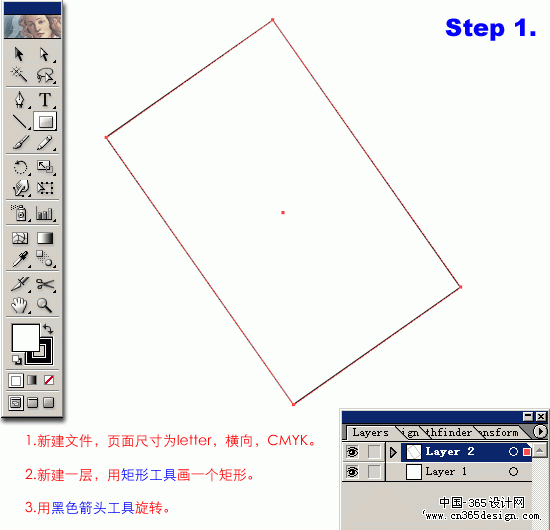Click the white Fill color swatch
The width and height of the screenshot is (550, 530).
tap(25, 337)
